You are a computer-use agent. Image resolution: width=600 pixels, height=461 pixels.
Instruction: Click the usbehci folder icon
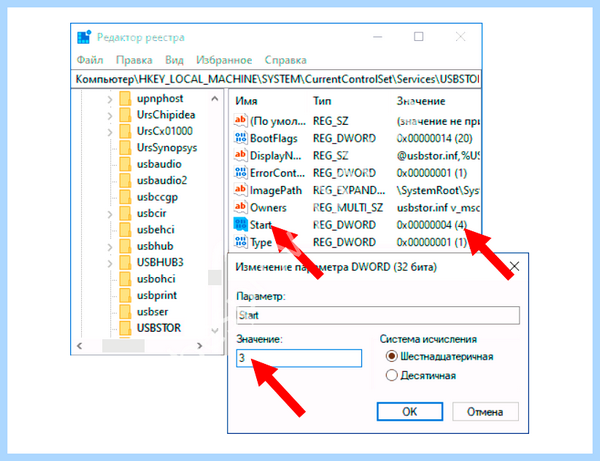pyautogui.click(x=125, y=230)
